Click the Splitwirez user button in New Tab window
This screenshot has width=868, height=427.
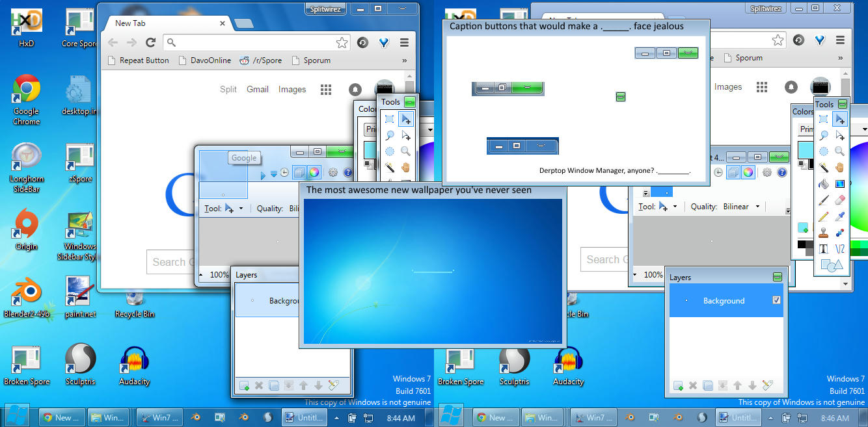tap(325, 9)
